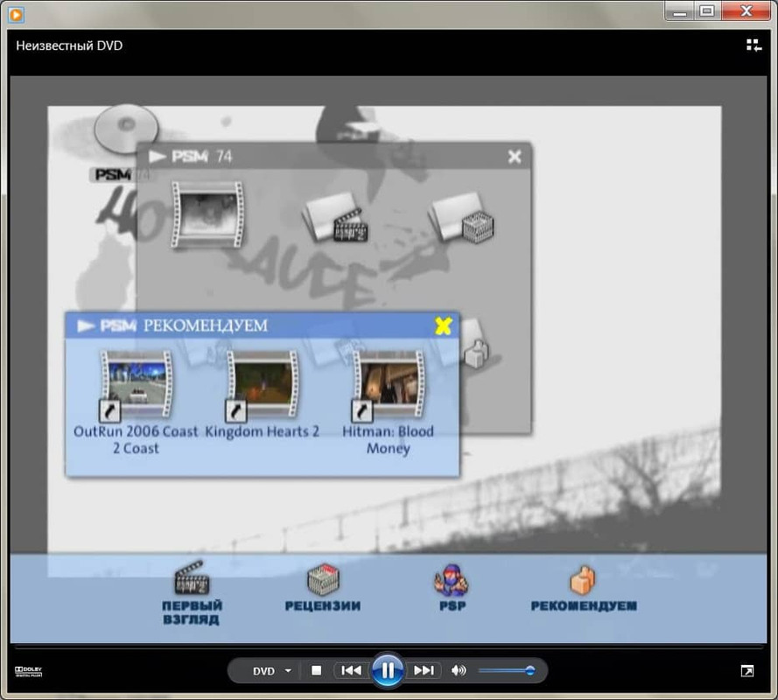778x700 pixels.
Task: Open the PSP character icon
Action: click(452, 579)
